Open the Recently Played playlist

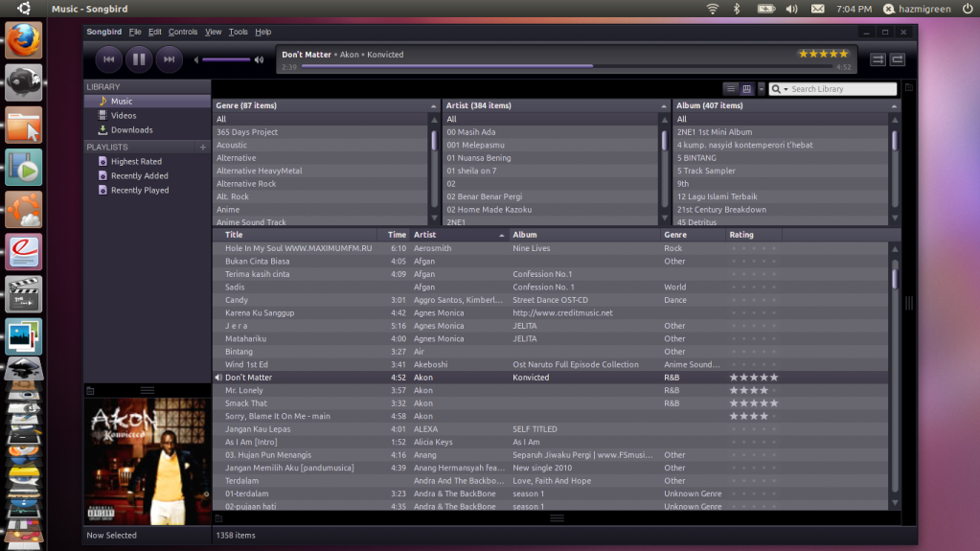[x=148, y=190]
